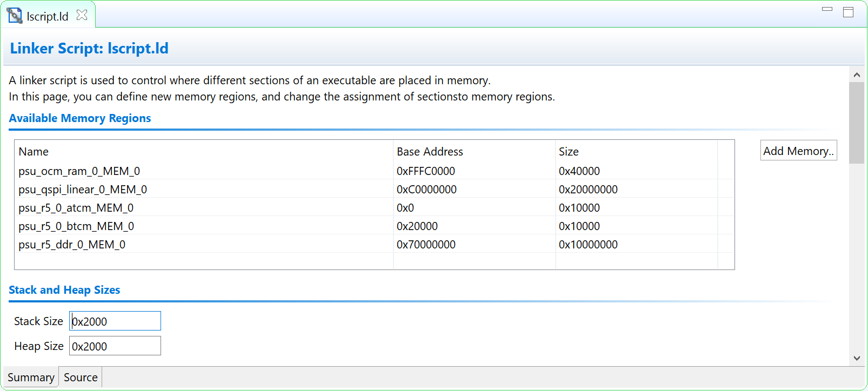The image size is (868, 391).
Task: Click the Base Address column header
Action: (x=474, y=152)
